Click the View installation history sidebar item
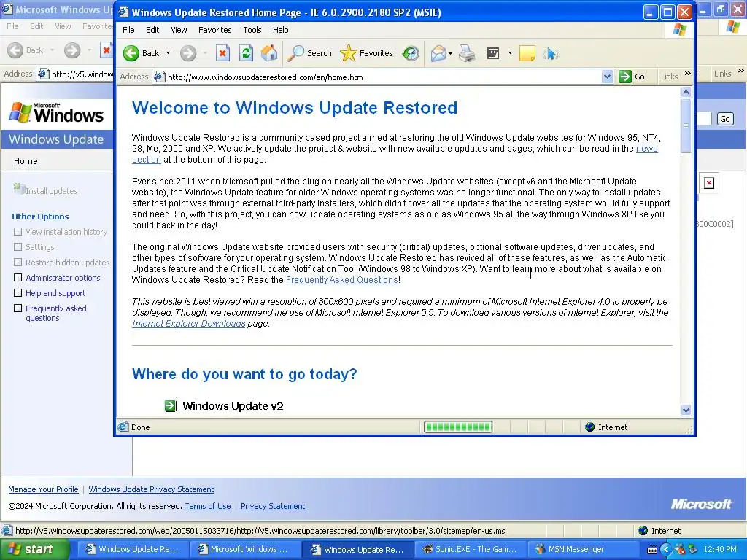Image resolution: width=747 pixels, height=560 pixels. tap(66, 232)
